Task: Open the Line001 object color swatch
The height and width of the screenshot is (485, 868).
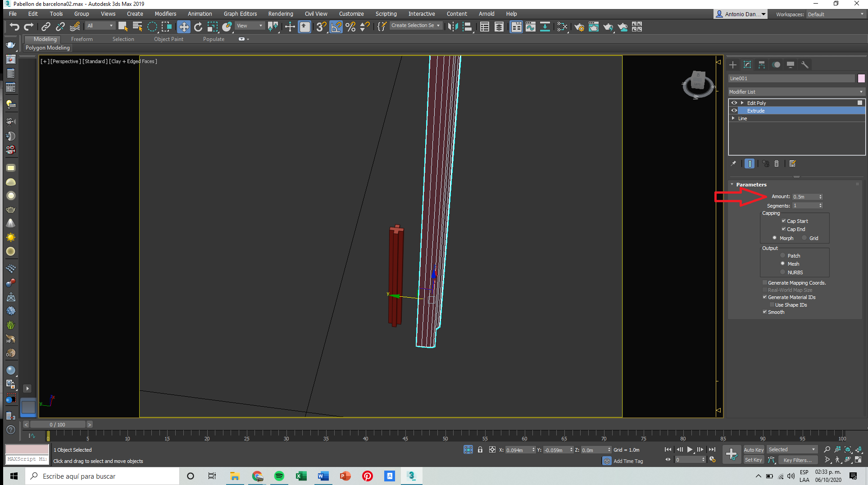Action: (861, 78)
